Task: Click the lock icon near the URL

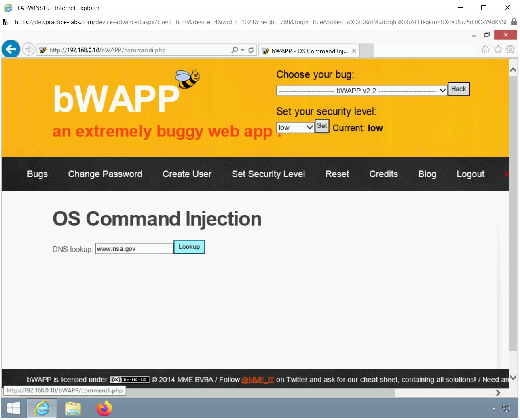Action: [x=514, y=22]
